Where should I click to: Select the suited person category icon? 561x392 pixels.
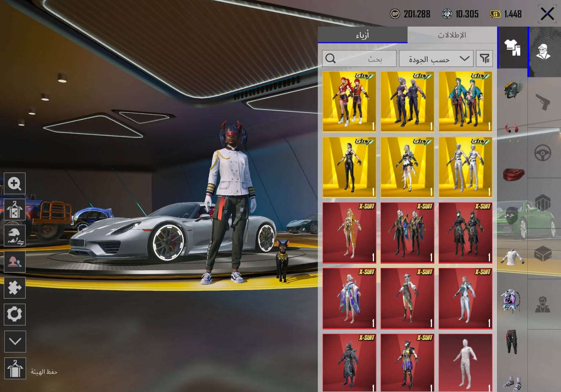click(543, 305)
